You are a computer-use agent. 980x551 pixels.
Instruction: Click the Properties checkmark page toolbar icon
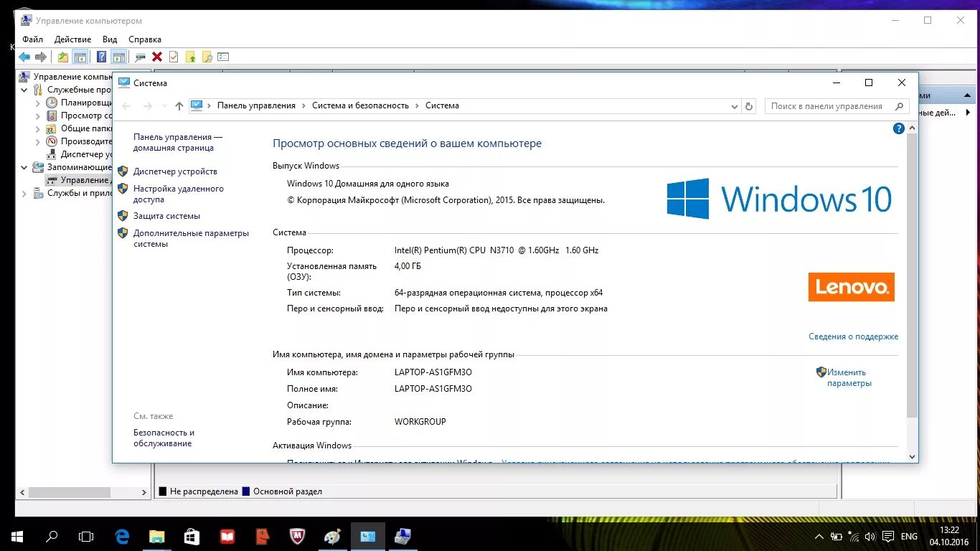coord(174,57)
